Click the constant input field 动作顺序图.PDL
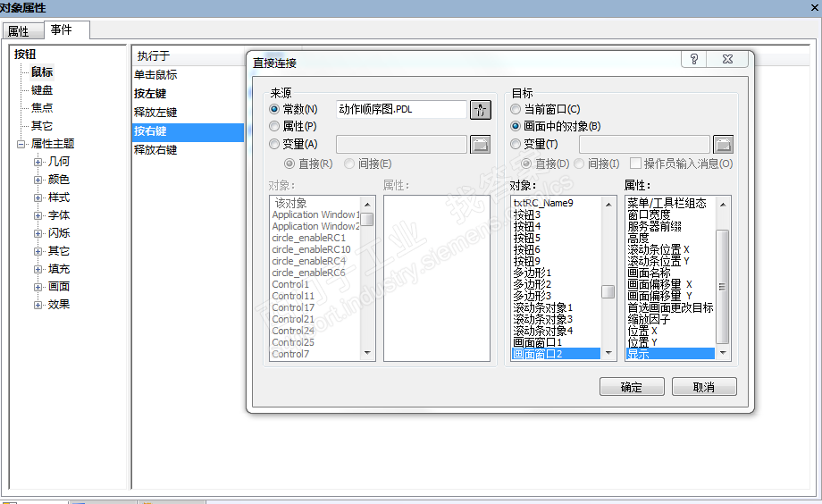Screen dimensions: 822x504 401,110
